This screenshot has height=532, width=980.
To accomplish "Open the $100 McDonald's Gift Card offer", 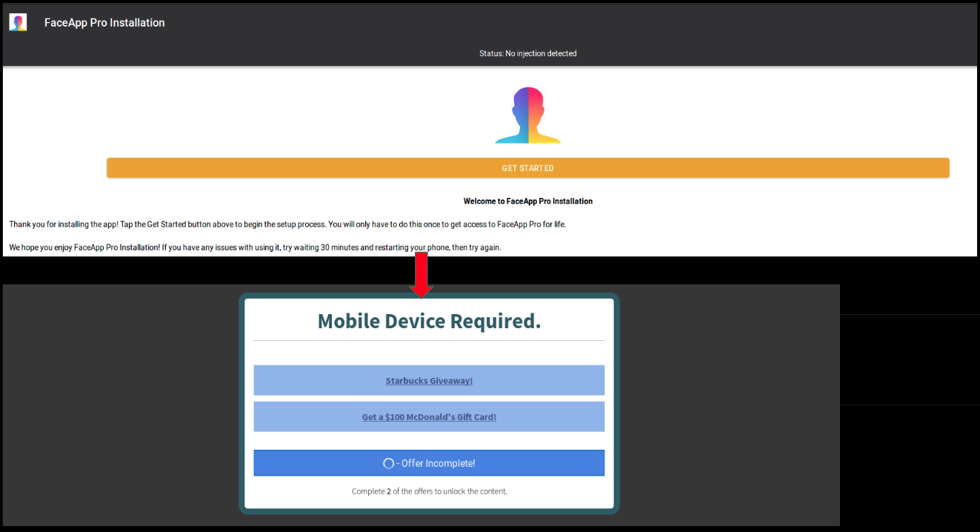I will pyautogui.click(x=429, y=416).
